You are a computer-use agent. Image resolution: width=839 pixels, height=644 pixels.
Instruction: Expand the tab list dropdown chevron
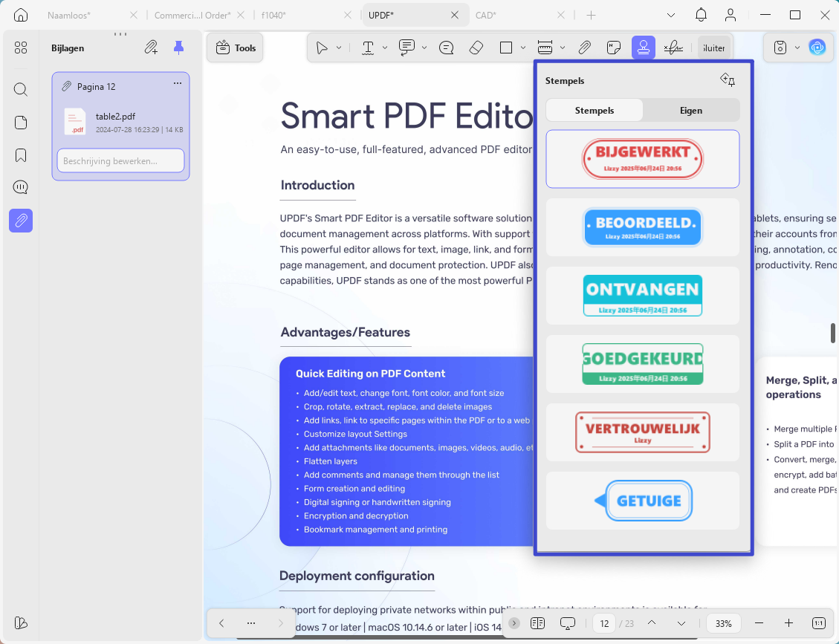(671, 15)
